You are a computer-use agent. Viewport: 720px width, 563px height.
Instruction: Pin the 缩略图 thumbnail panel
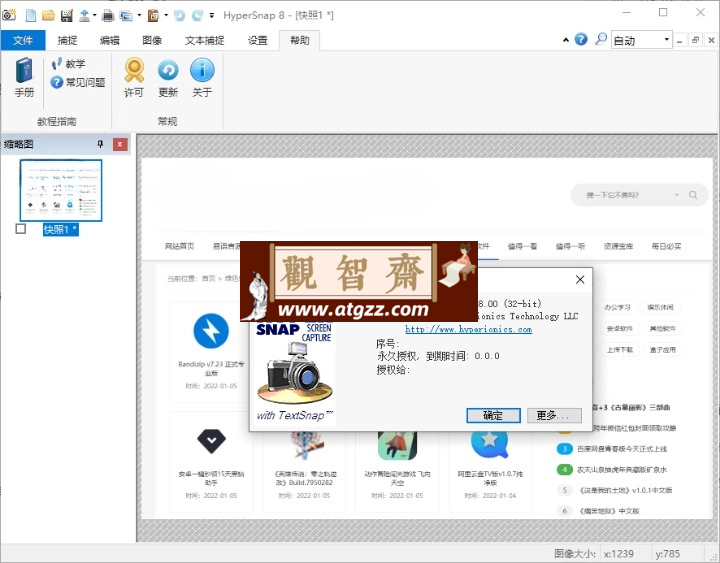pyautogui.click(x=101, y=144)
